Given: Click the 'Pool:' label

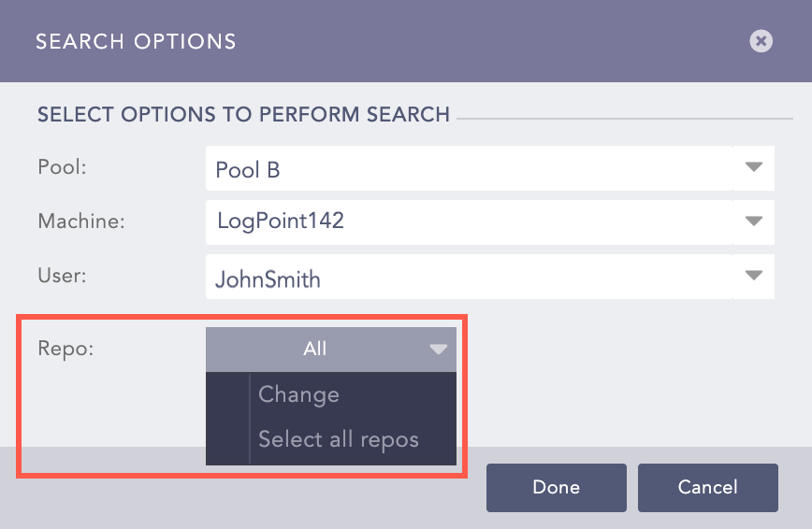Looking at the screenshot, I should click(62, 167).
